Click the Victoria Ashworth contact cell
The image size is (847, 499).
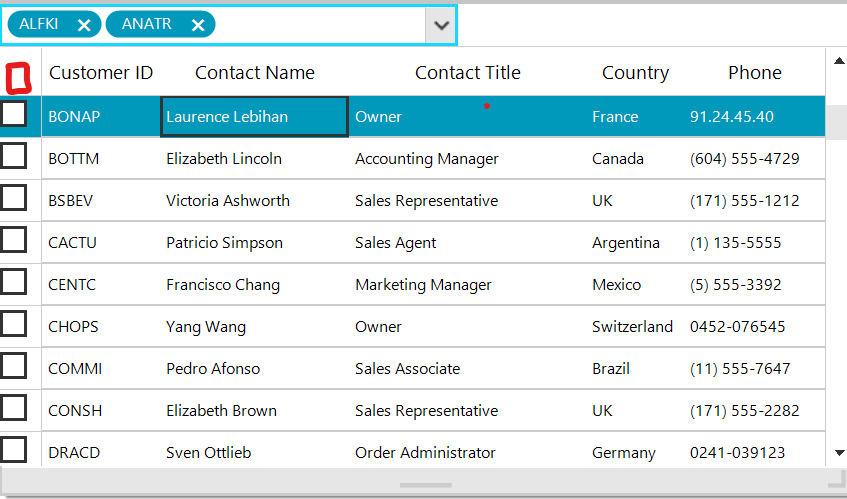[228, 201]
